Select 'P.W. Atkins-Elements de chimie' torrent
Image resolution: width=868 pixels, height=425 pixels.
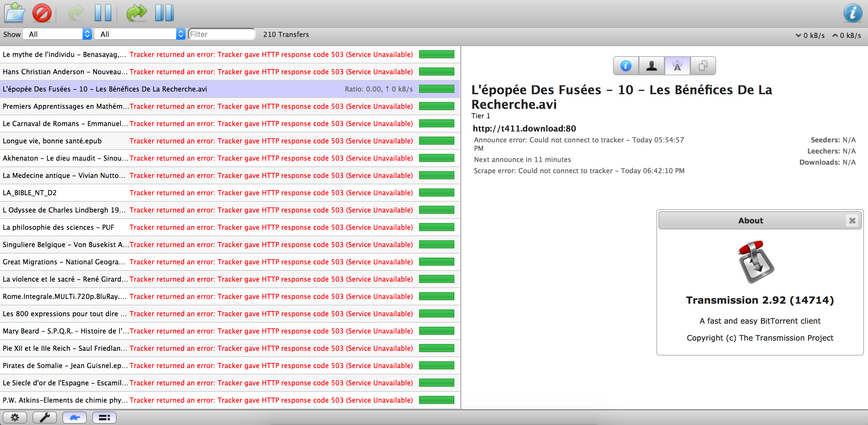tap(230, 400)
